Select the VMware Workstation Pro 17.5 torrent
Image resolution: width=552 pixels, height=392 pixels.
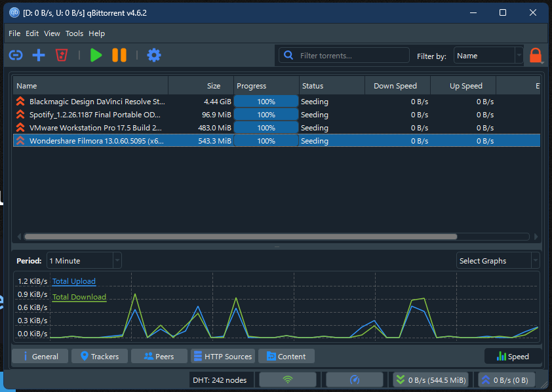(277, 127)
